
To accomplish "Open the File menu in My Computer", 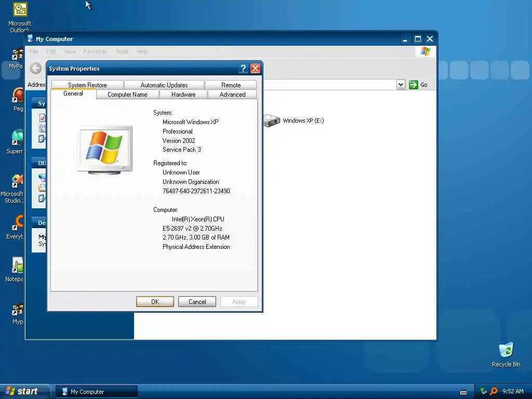I will point(34,51).
